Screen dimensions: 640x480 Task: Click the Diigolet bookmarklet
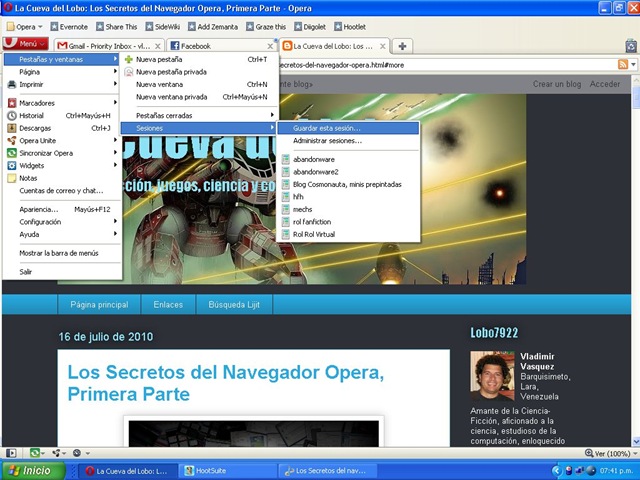tap(310, 27)
